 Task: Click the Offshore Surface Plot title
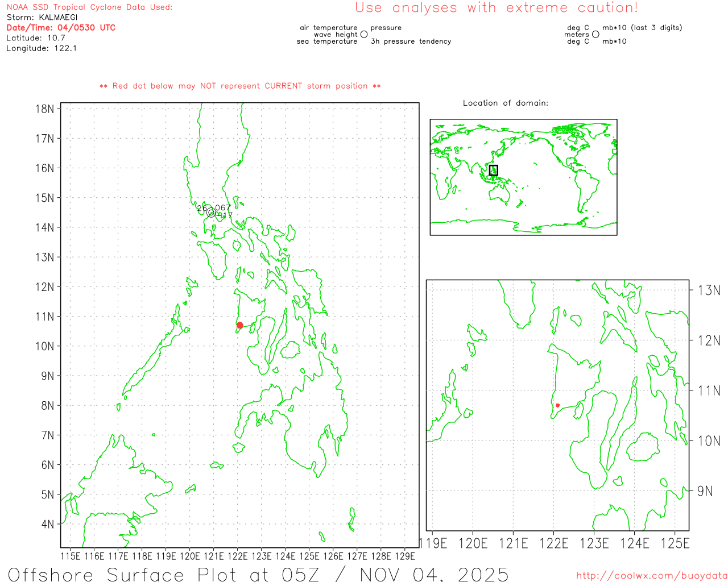pyautogui.click(x=258, y=574)
